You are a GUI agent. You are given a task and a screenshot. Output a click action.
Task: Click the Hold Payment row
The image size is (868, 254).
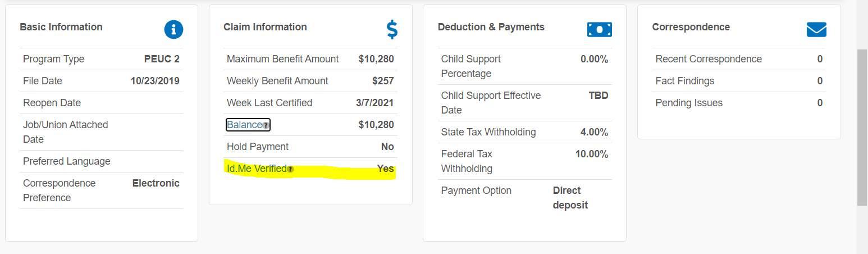point(310,147)
